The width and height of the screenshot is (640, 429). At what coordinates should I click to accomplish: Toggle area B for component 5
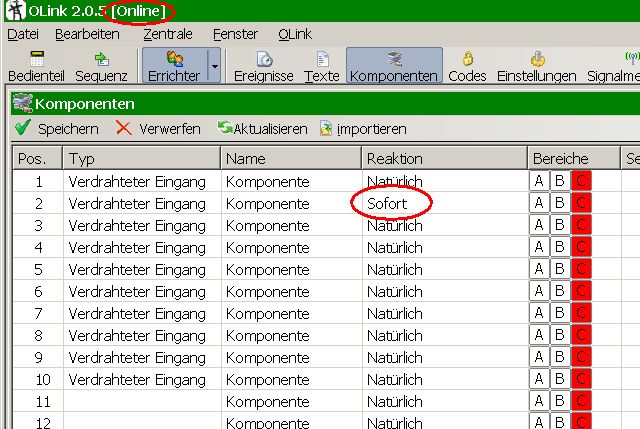click(560, 269)
